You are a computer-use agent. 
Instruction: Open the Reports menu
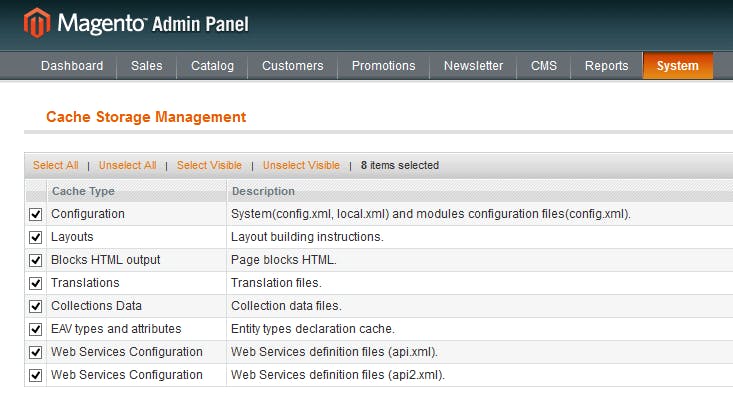pyautogui.click(x=606, y=65)
